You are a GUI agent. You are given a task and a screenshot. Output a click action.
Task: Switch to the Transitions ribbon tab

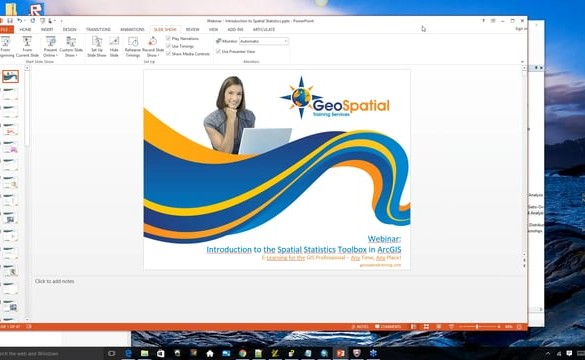(98, 29)
